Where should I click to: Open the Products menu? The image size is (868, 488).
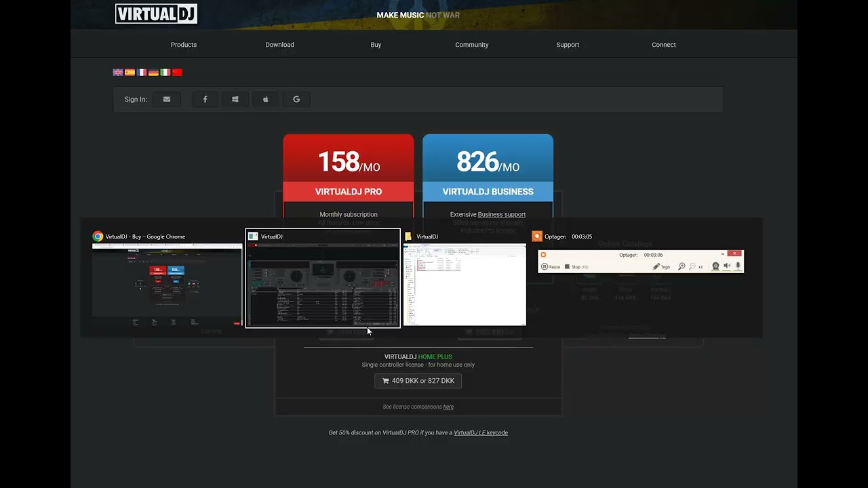pos(184,45)
